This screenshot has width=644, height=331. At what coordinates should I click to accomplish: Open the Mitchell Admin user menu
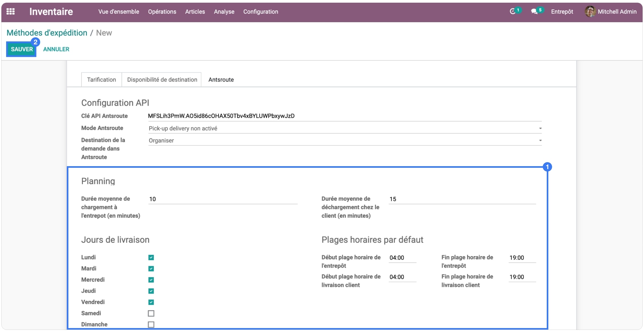(x=610, y=12)
